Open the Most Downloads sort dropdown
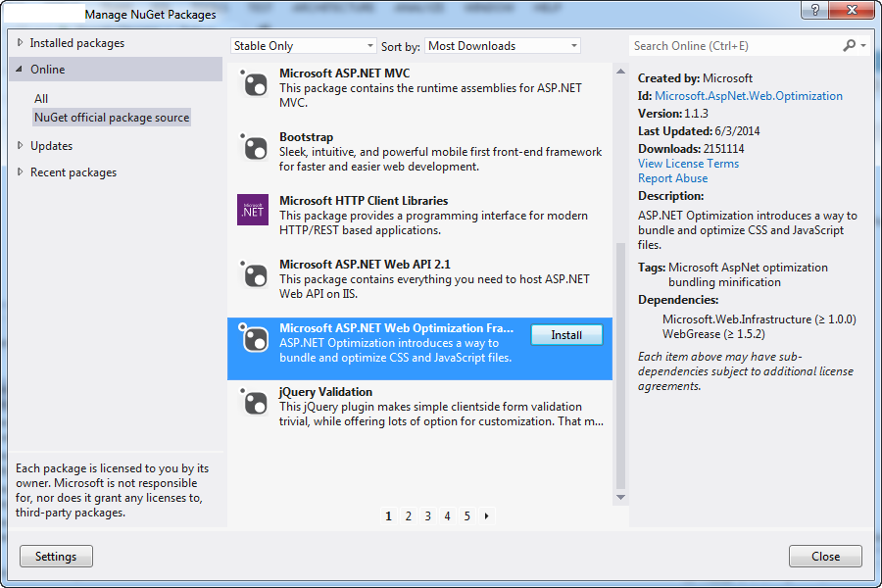Viewport: 882px width, 588px height. click(503, 46)
